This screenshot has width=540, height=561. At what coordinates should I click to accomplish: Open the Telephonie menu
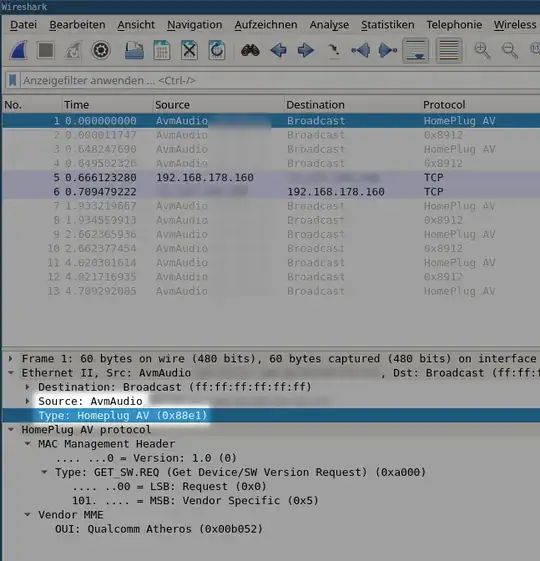point(454,25)
